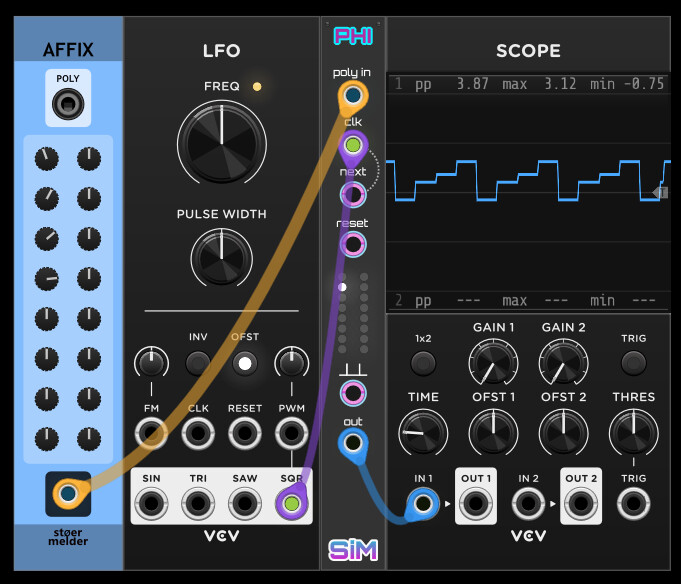Screen dimensions: 681x584
Task: Click the Scope TRIG input jack
Action: click(x=633, y=503)
